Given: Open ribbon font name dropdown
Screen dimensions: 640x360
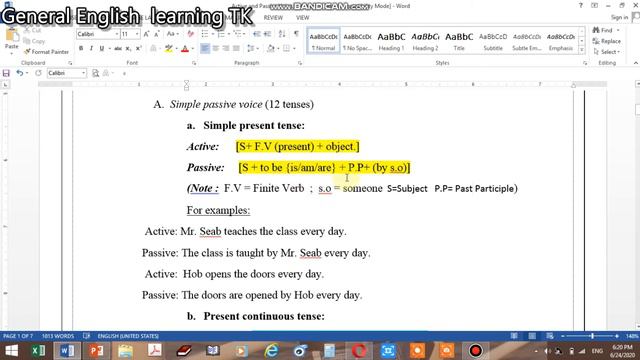Looking at the screenshot, I should coord(117,34).
